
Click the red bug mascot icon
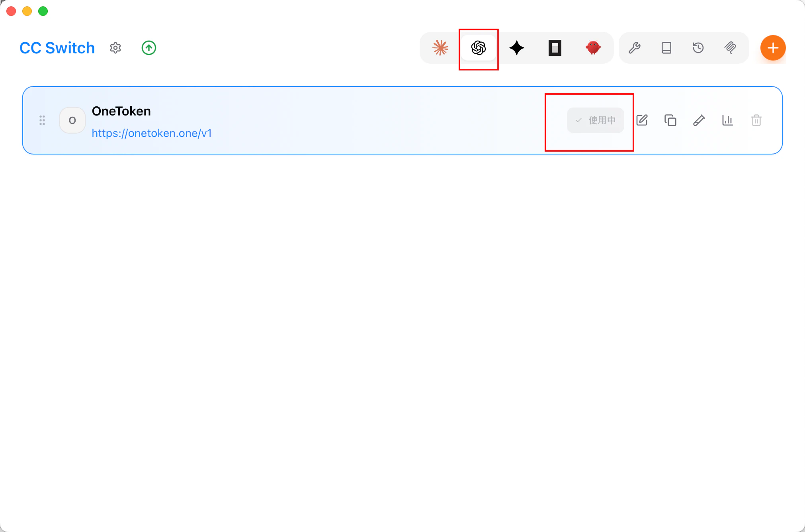pos(593,48)
